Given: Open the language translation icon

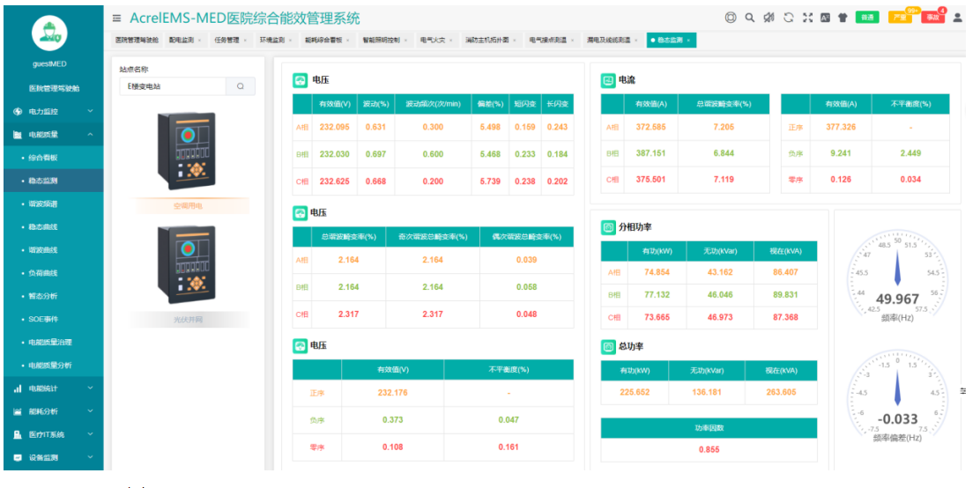Looking at the screenshot, I should pos(825,18).
